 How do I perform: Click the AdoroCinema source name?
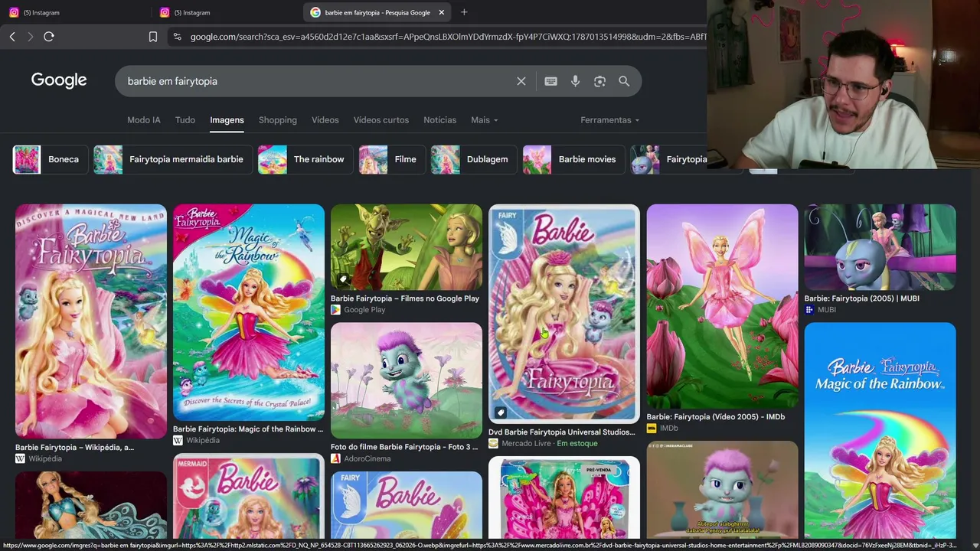(x=367, y=459)
